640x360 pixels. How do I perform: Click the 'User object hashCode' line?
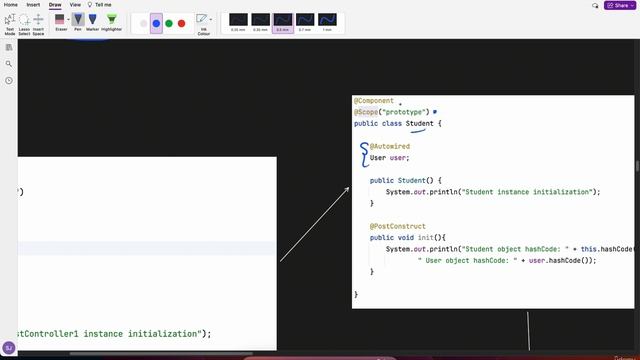(x=507, y=260)
